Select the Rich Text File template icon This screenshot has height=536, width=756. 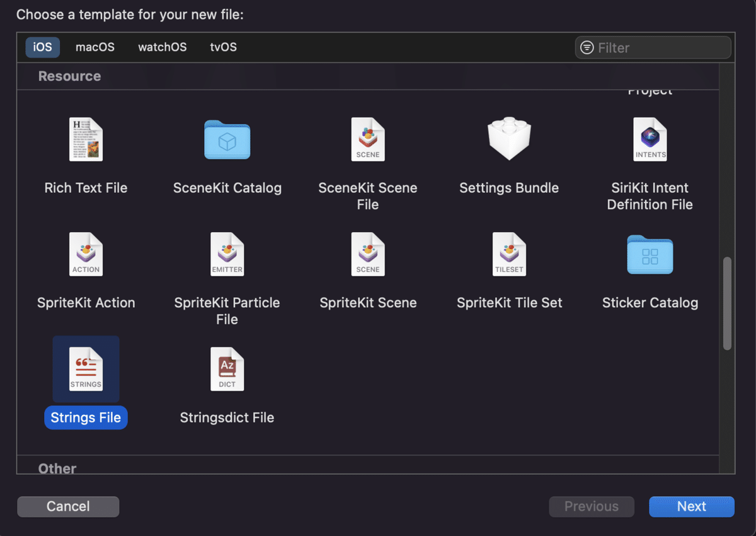click(86, 139)
